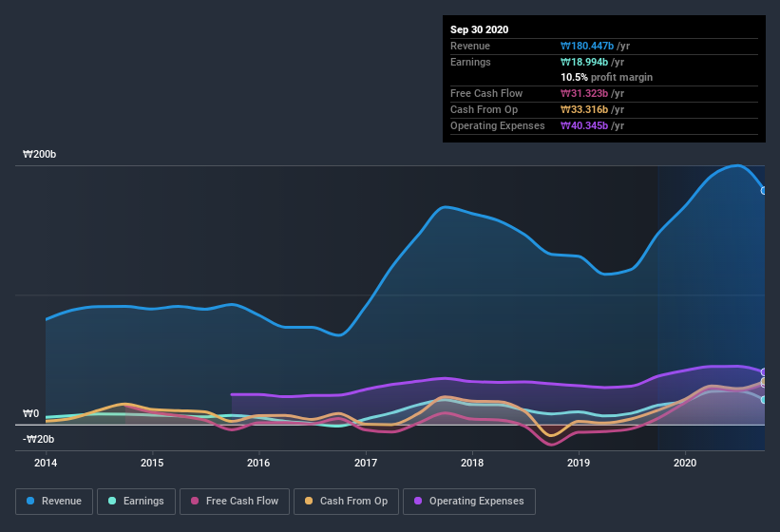Click the Sep 30 2020 tooltip heading
This screenshot has height=532, width=780.
tap(479, 29)
